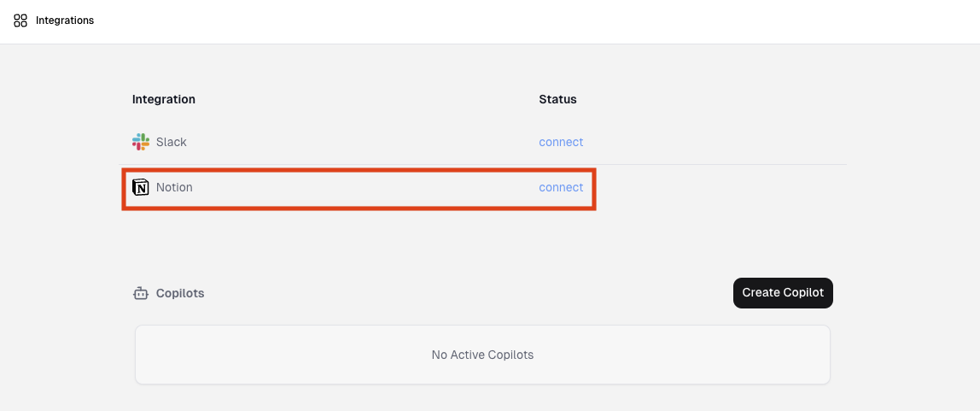Connect the Slack integration
Screen dimensions: 980x411
561,142
